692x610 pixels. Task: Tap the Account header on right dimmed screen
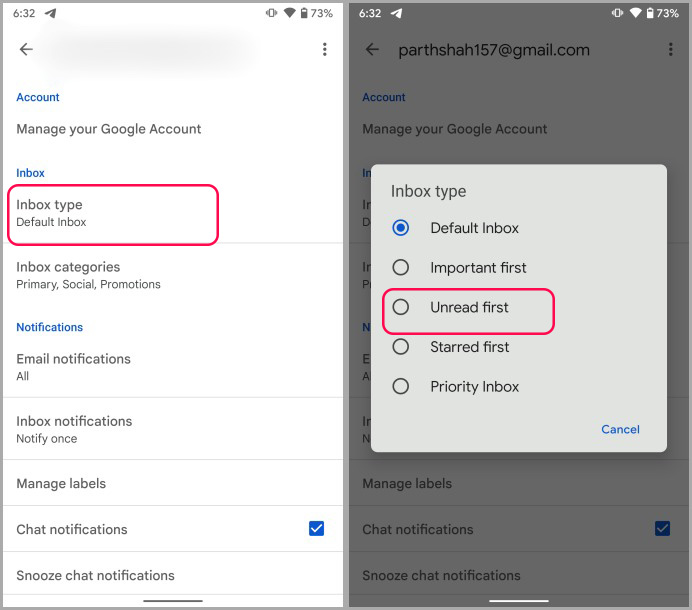click(x=384, y=97)
